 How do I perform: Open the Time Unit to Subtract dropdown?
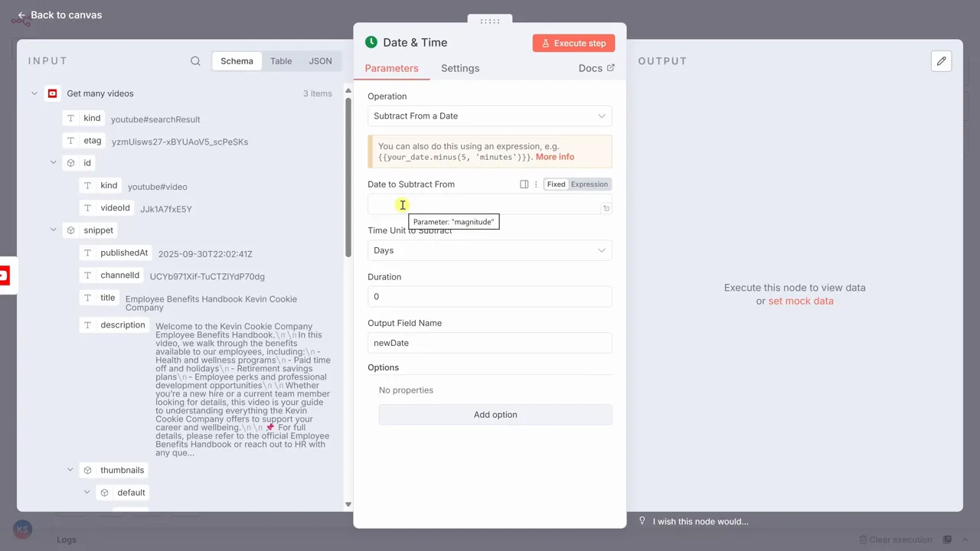coord(490,250)
